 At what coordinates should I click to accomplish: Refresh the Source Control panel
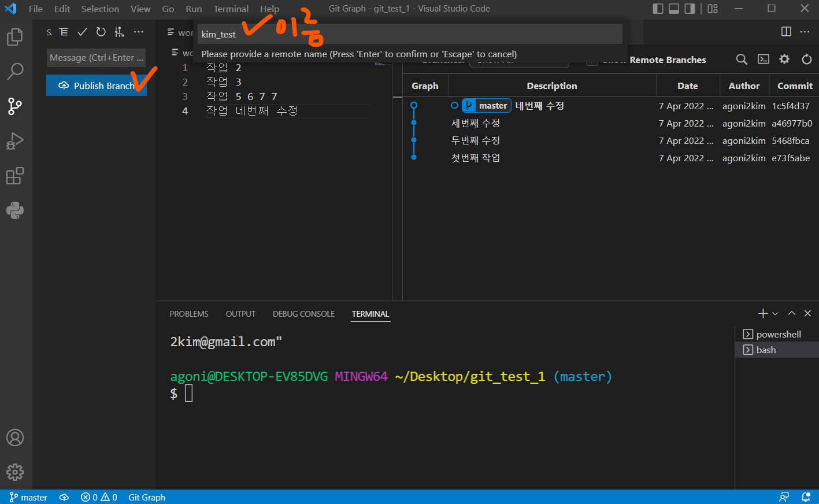tap(101, 32)
